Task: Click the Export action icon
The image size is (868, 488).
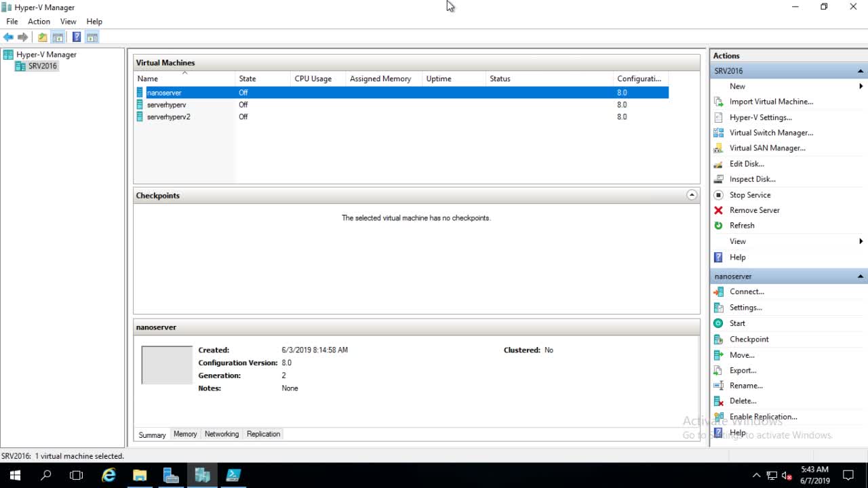Action: [718, 370]
